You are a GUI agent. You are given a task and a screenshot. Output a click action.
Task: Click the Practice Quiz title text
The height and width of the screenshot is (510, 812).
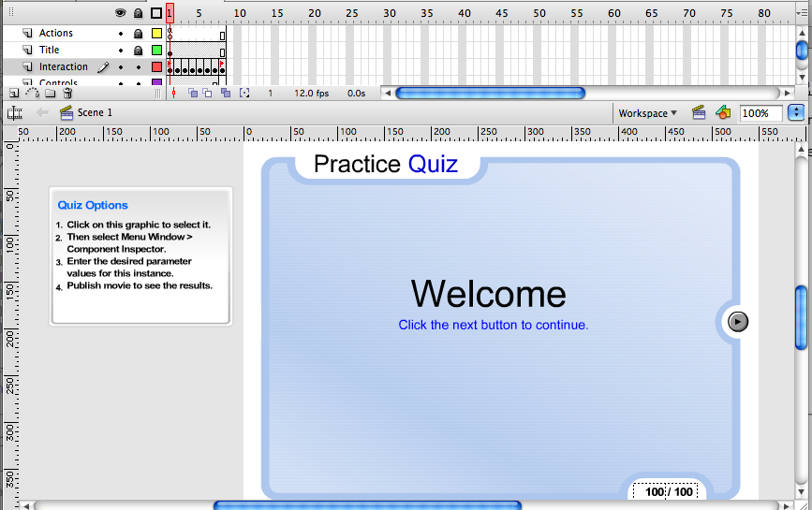(x=386, y=164)
